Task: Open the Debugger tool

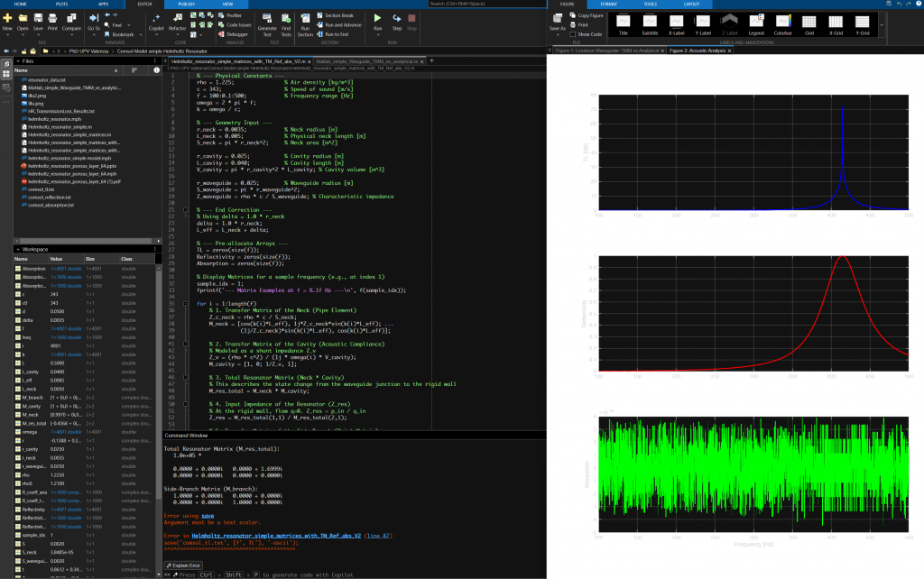Action: point(234,34)
